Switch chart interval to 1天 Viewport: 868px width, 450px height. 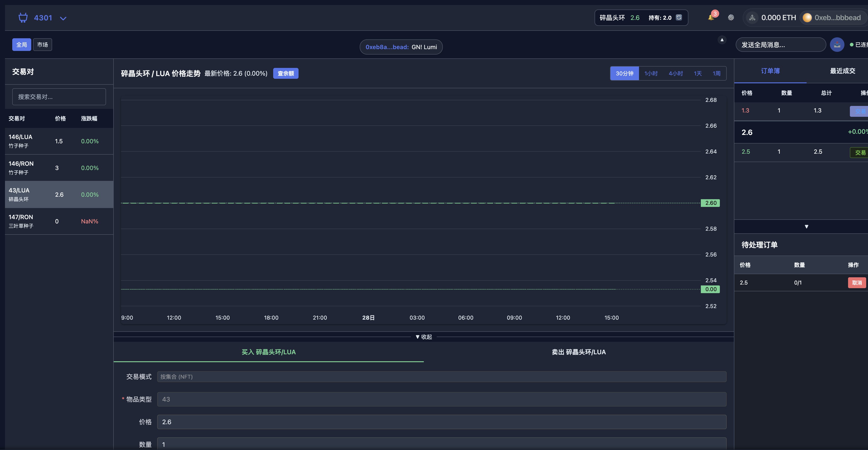697,73
